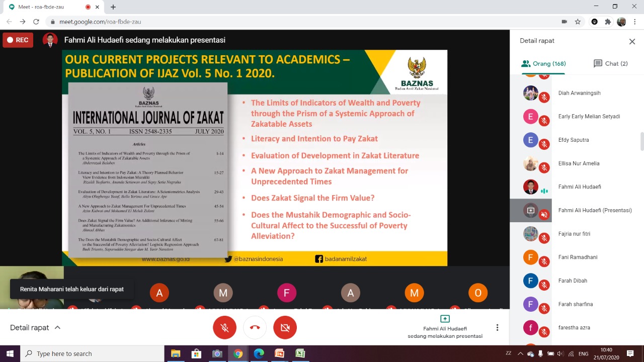Viewport: 644px width, 362px height.
Task: Switch to the Chat (2) tab
Action: tap(611, 64)
